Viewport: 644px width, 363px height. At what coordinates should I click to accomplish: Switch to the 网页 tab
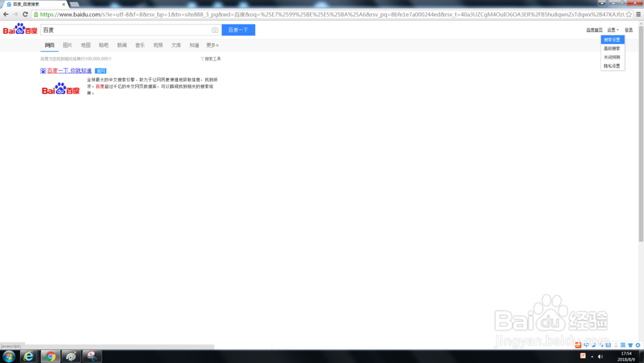(50, 45)
